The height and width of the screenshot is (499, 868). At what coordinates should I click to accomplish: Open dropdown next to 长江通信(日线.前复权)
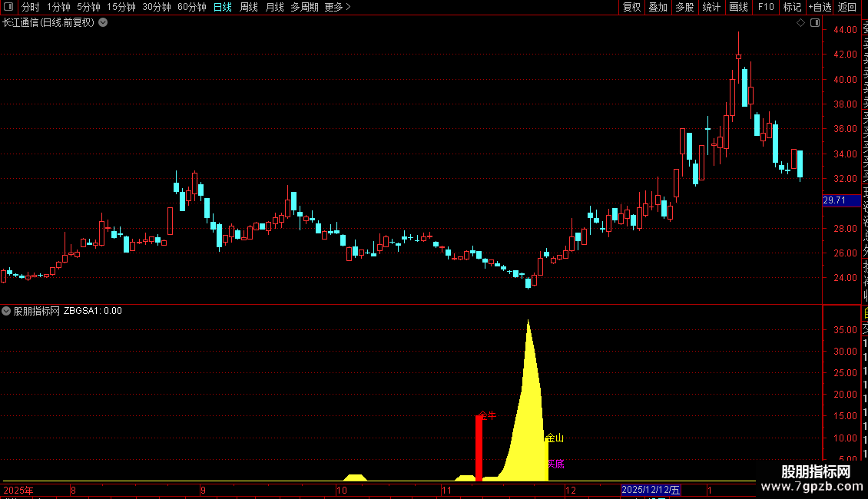pos(103,23)
